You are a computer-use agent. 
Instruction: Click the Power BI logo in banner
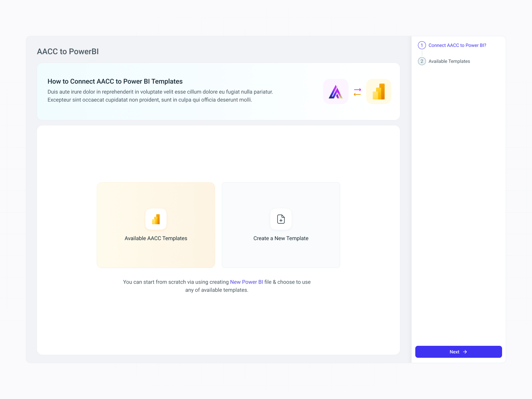(379, 91)
